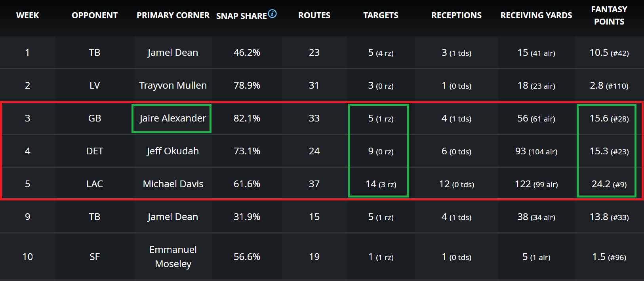This screenshot has width=644, height=281.
Task: Click Trayvon Mullen in week 2
Action: (173, 85)
